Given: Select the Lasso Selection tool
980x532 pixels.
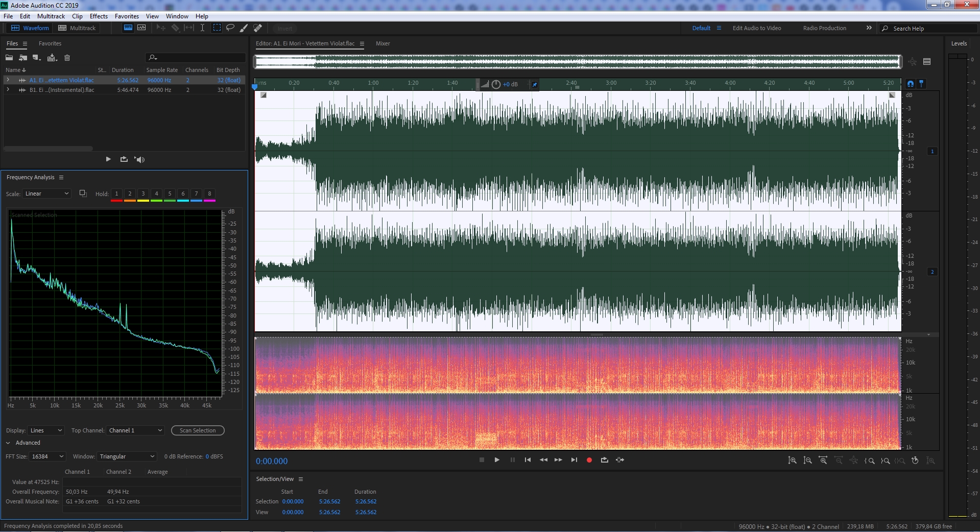Looking at the screenshot, I should tap(230, 28).
